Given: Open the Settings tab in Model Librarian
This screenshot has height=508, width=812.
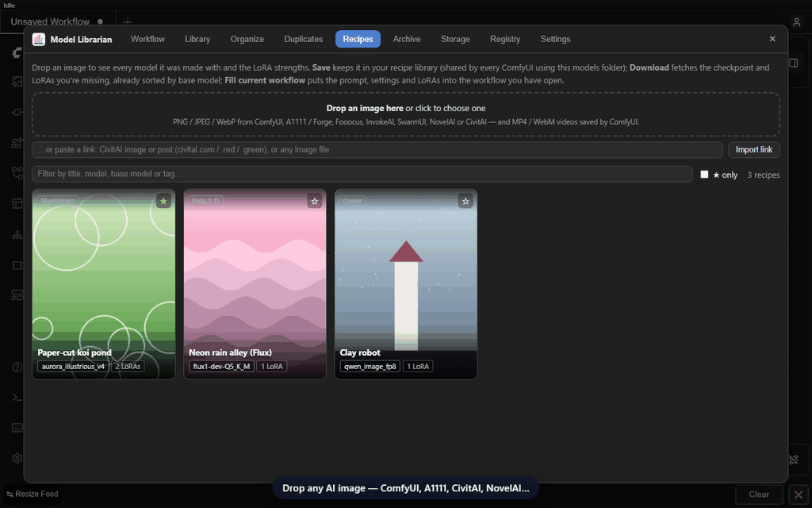Looking at the screenshot, I should pos(555,39).
